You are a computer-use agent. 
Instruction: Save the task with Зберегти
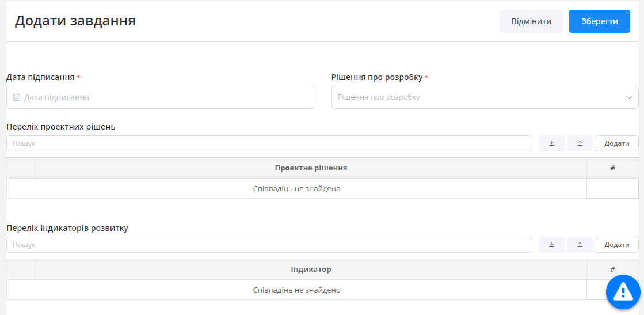pos(599,21)
